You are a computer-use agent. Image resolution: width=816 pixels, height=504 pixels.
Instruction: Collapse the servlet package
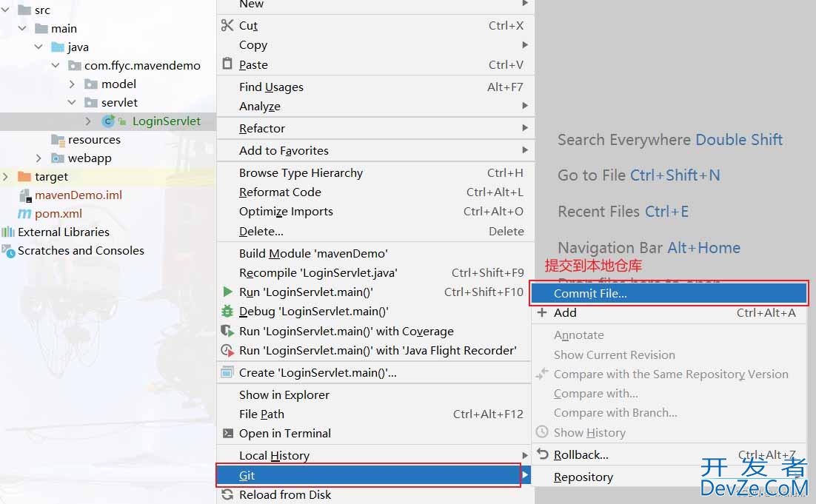[x=72, y=102]
